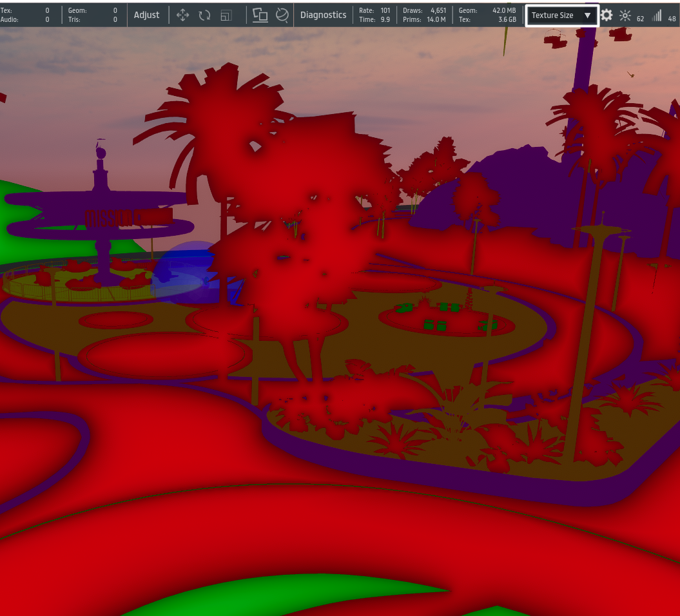Click the sun brightness icon
The width and height of the screenshot is (680, 616).
[625, 15]
